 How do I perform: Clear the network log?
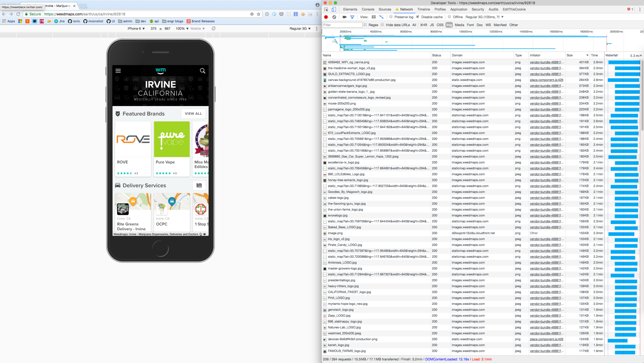coord(334,17)
